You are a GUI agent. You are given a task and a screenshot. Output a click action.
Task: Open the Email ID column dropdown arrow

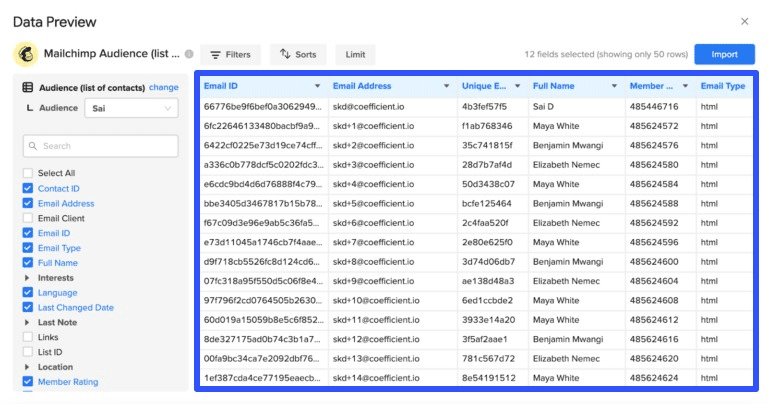[x=317, y=86]
